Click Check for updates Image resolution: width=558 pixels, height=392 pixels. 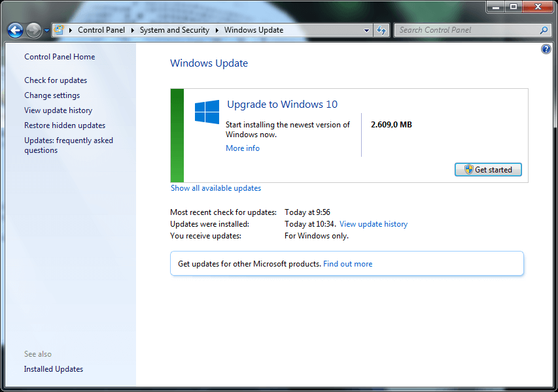click(x=56, y=80)
